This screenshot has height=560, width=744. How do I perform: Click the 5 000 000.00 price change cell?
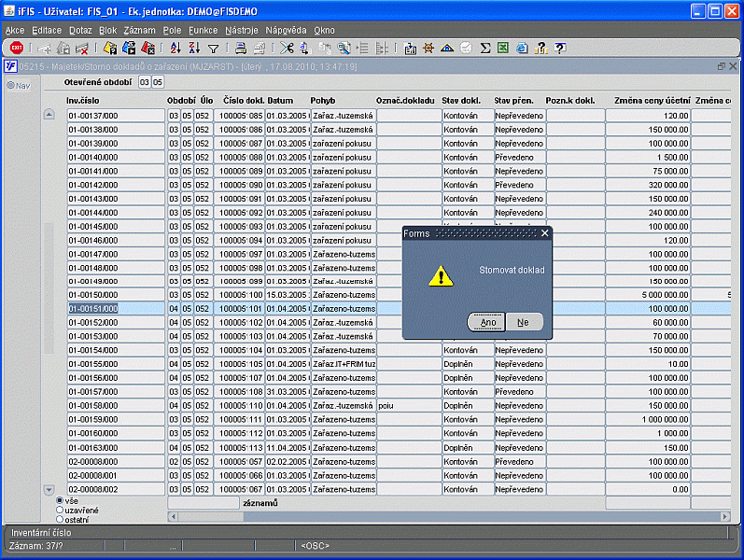pyautogui.click(x=648, y=295)
